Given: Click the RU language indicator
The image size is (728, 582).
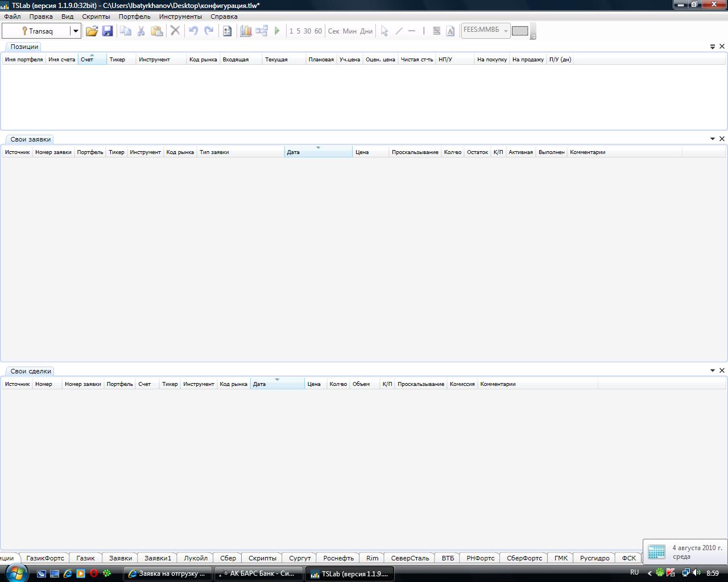Looking at the screenshot, I should [x=635, y=572].
